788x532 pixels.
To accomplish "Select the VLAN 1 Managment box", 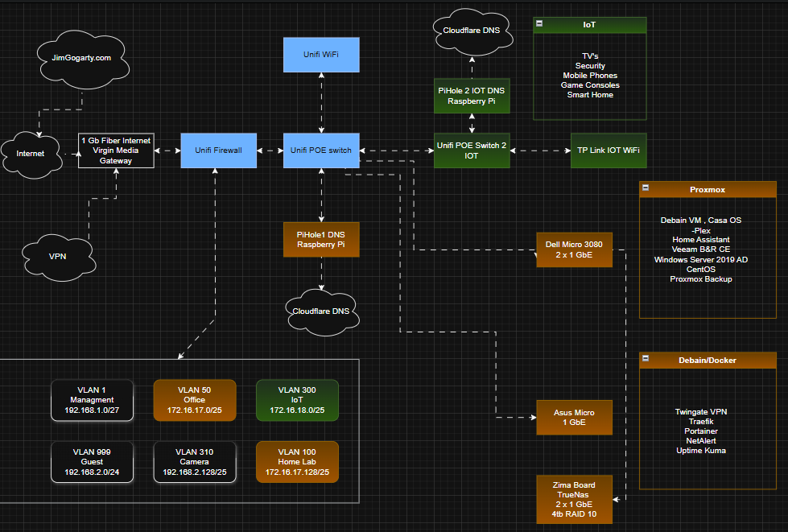I will point(92,400).
